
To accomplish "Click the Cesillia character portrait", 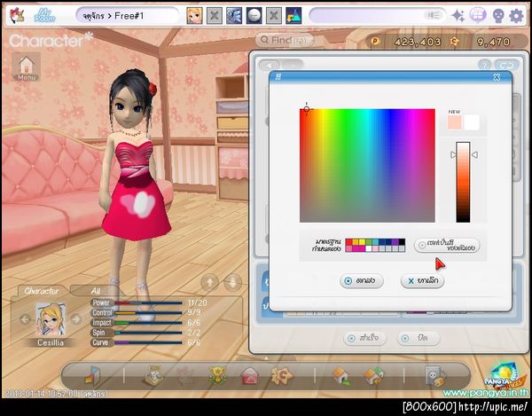I will click(x=51, y=319).
